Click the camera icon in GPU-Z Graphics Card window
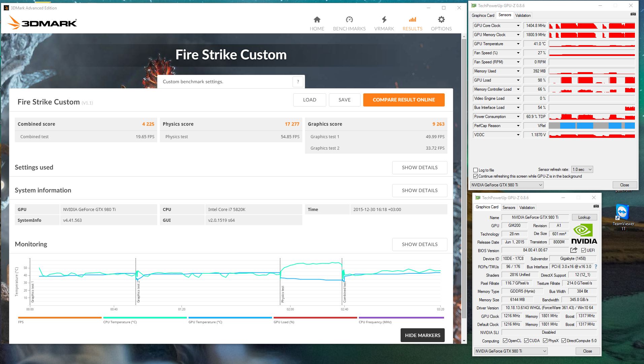Screen dimensions: 644x364 pos(596,206)
